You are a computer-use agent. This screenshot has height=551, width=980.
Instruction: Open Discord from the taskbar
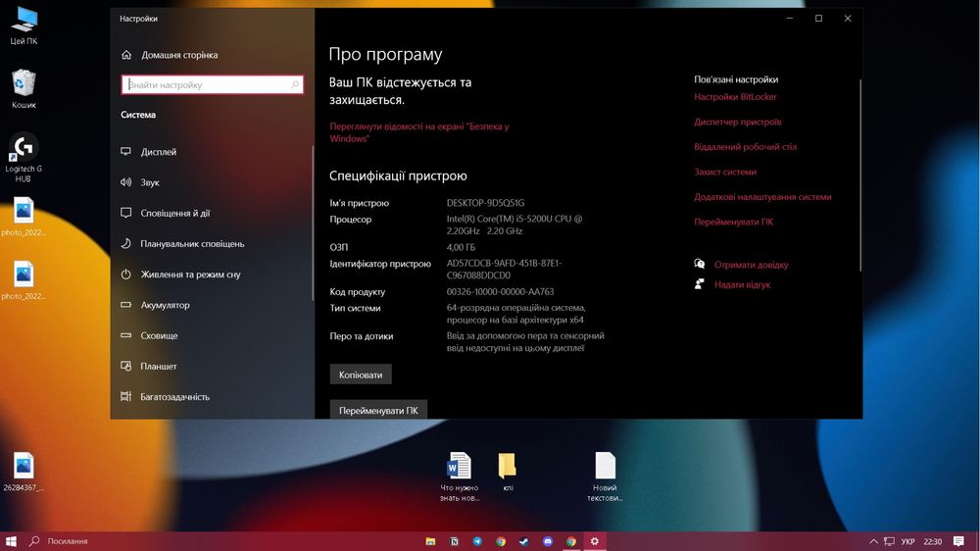(548, 541)
